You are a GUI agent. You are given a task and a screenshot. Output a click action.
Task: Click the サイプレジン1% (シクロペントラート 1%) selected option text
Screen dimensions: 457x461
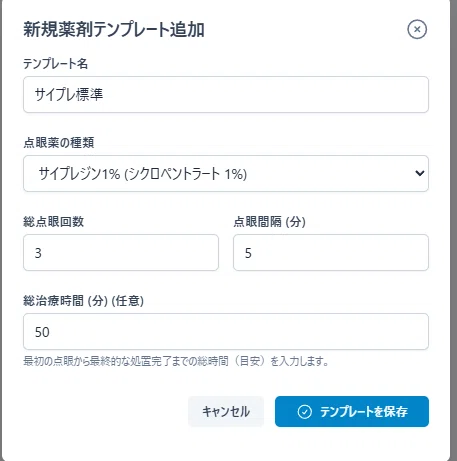pos(143,174)
